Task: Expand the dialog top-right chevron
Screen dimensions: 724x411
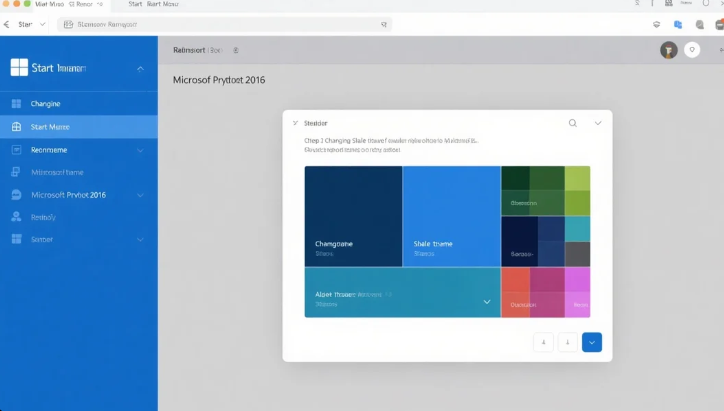Action: (598, 123)
